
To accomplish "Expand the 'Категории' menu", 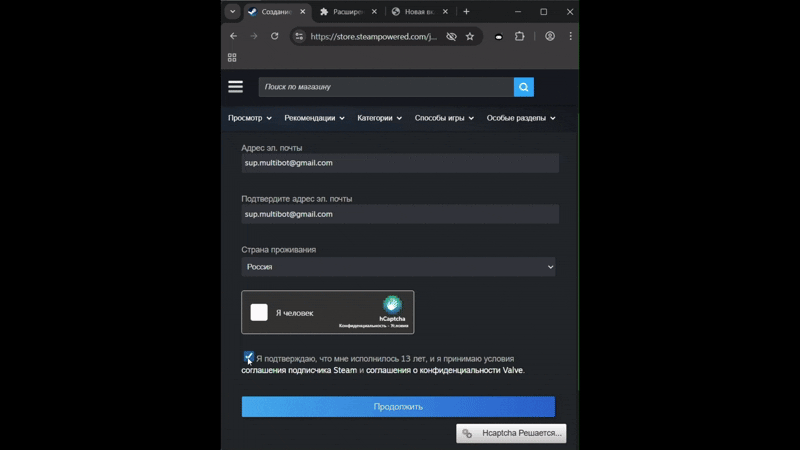I will [380, 118].
